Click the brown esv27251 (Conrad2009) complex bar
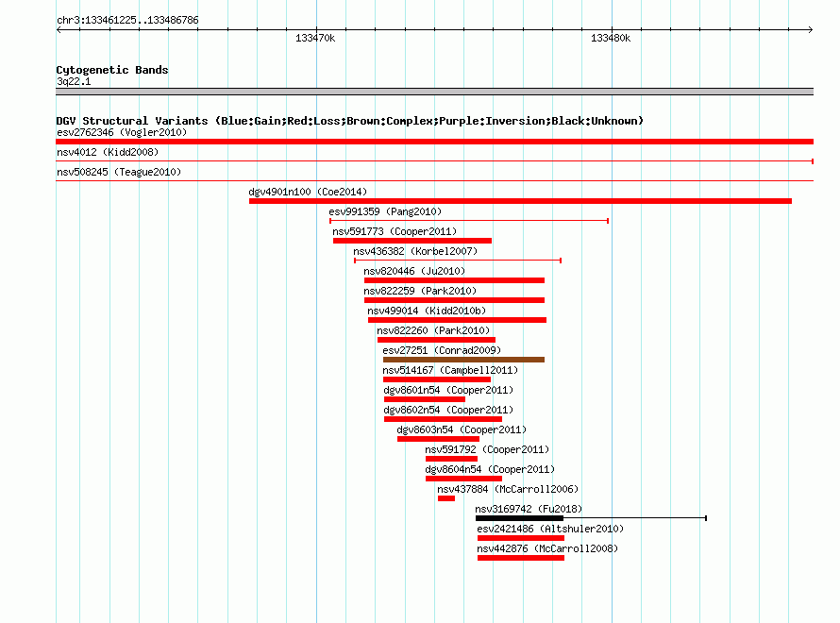 464,360
